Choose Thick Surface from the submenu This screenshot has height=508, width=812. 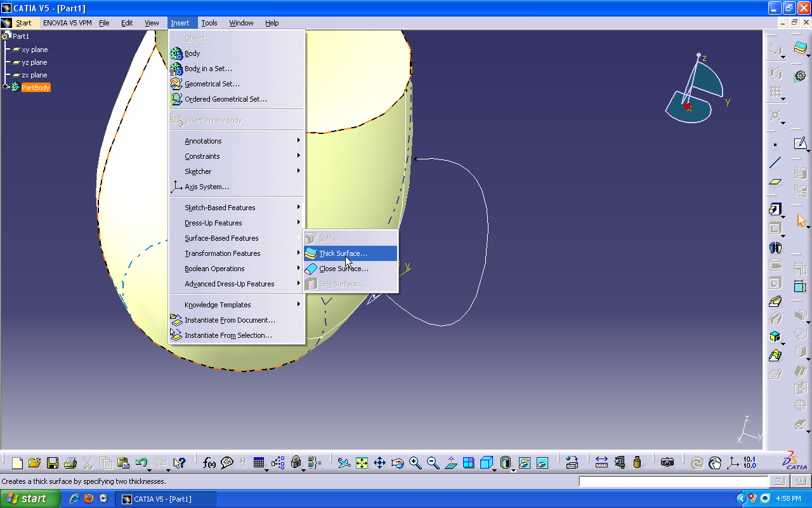pos(343,253)
